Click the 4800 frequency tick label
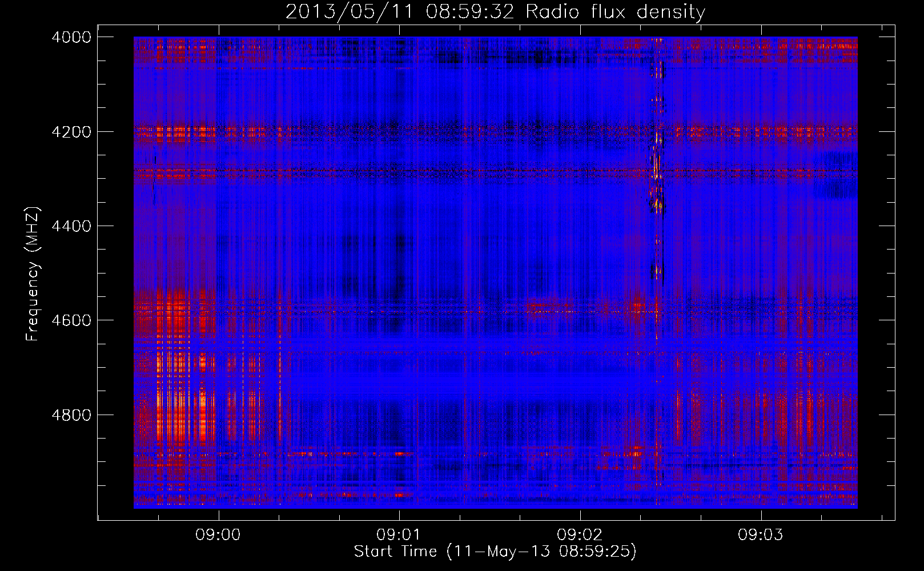The width and height of the screenshot is (924, 571). [71, 415]
